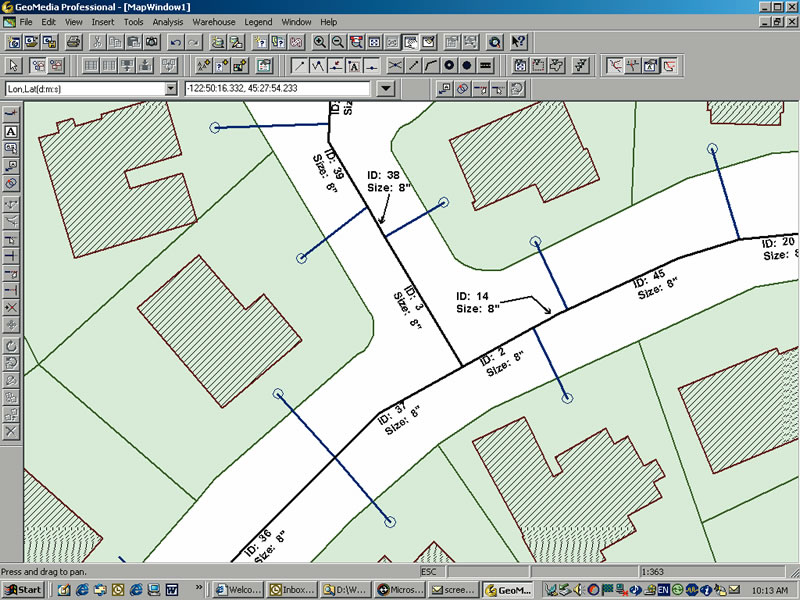The height and width of the screenshot is (600, 800).
Task: Click the Rotate tool in left toolbar
Action: pos(11,346)
